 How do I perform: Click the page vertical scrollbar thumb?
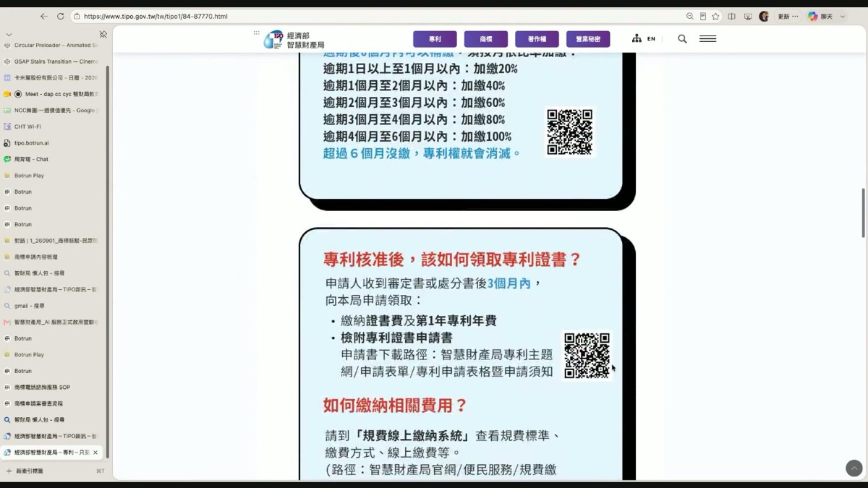coord(863,213)
